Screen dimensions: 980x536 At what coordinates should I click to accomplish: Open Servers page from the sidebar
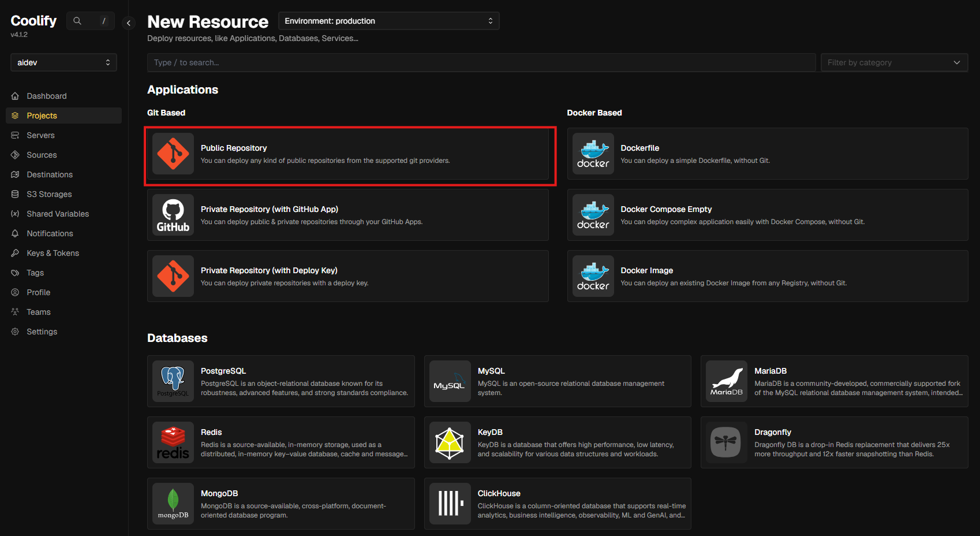point(63,135)
